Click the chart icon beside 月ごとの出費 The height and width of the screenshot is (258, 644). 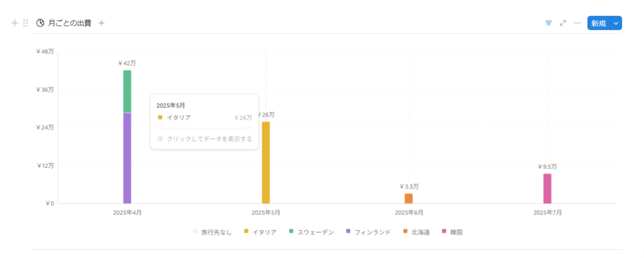tap(40, 23)
